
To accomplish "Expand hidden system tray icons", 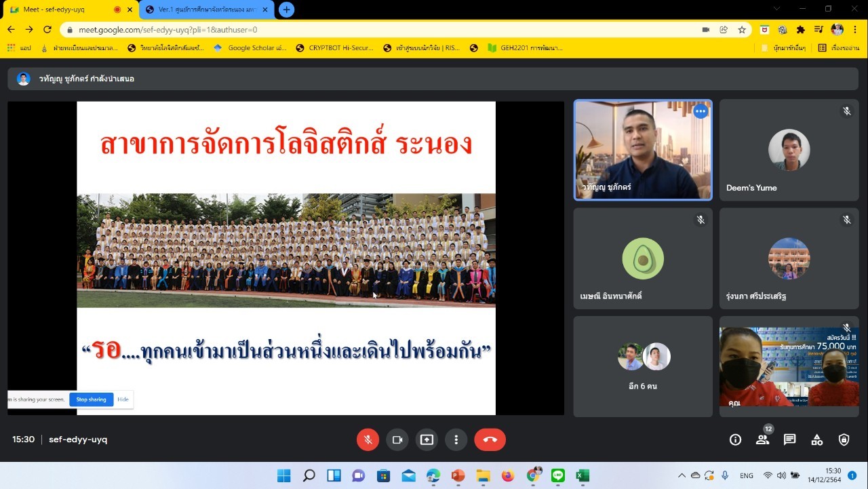I will click(x=682, y=475).
